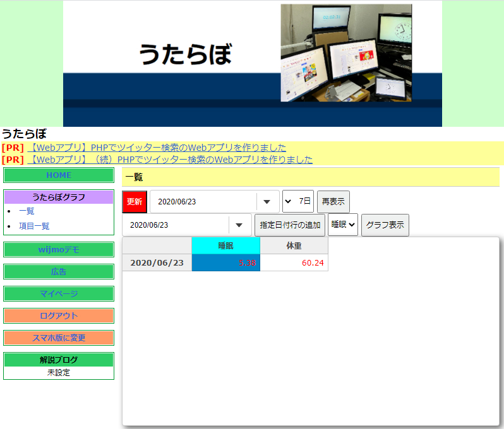Open the first date picker dropdown arrow

(267, 202)
